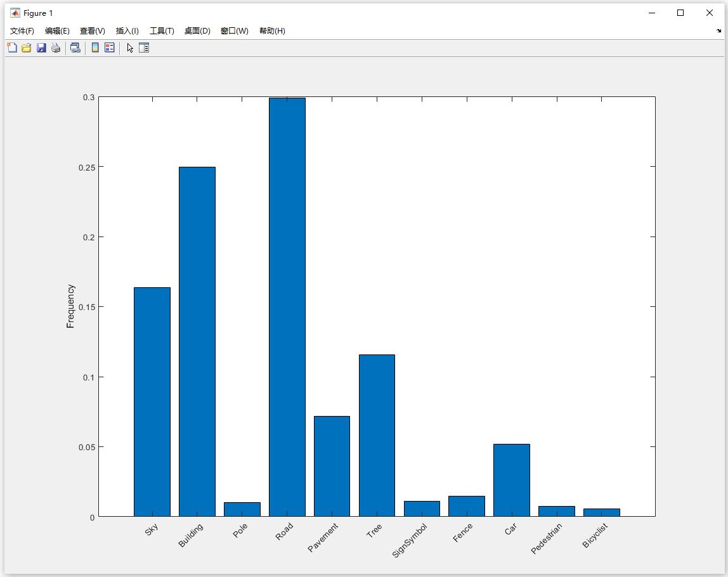Minimize the Figure 1 window
The width and height of the screenshot is (728, 577).
tap(652, 13)
